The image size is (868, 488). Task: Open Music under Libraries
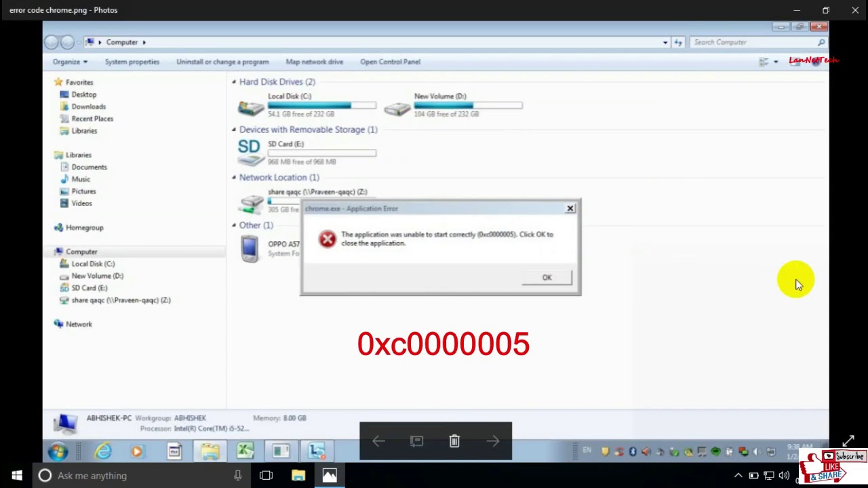click(81, 179)
